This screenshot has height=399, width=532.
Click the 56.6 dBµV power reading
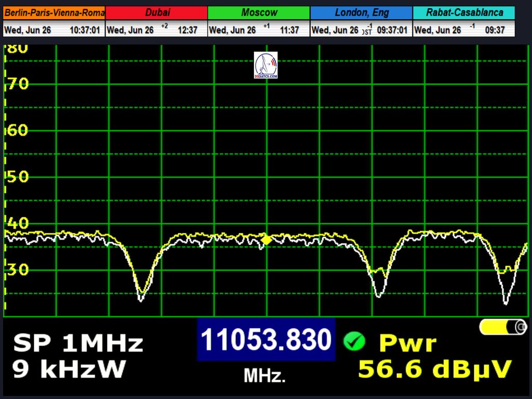pos(435,369)
